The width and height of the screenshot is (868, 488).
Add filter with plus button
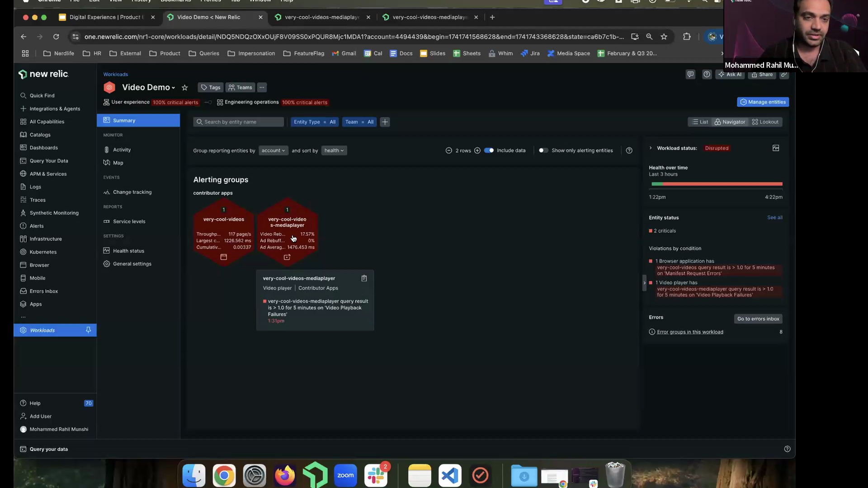point(385,122)
